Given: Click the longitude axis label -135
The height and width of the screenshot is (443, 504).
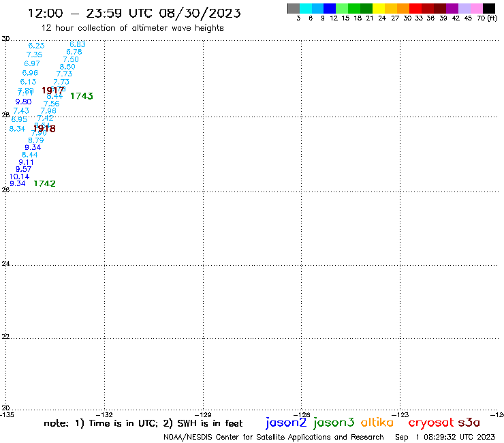Looking at the screenshot, I should tap(7, 415).
